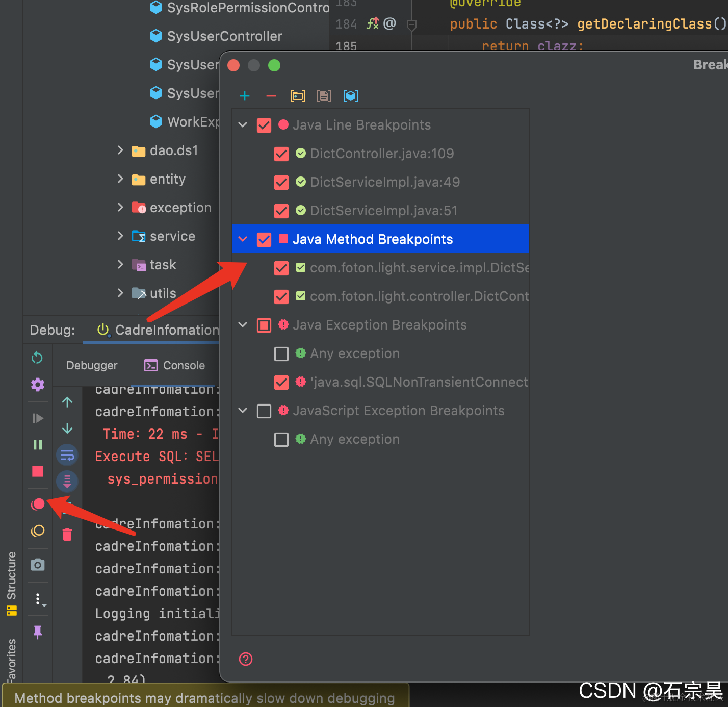The image size is (728, 707).
Task: Expand entity folder in project tree
Action: pyautogui.click(x=120, y=179)
